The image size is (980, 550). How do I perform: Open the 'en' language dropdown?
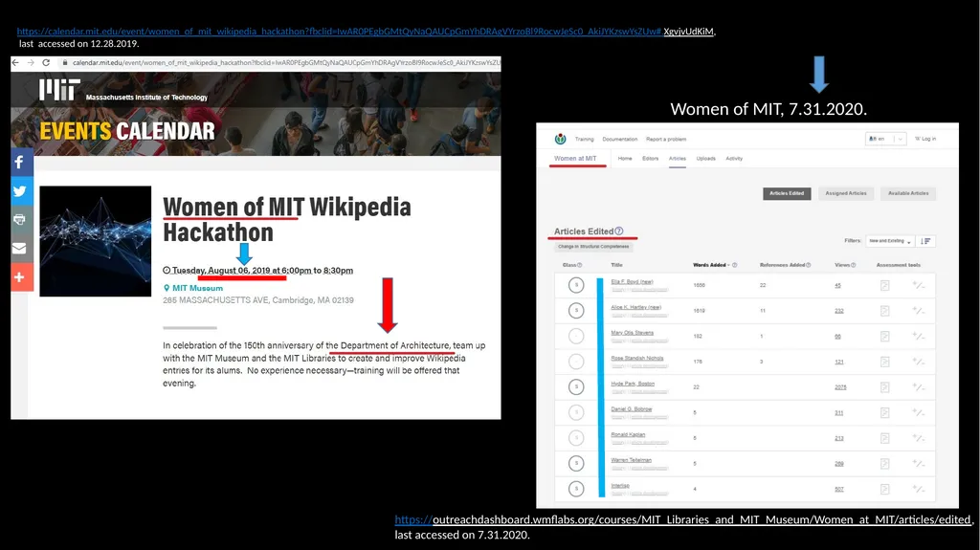885,139
